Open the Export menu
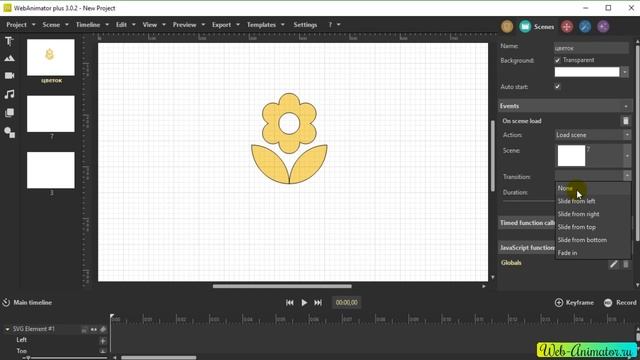 pyautogui.click(x=225, y=24)
